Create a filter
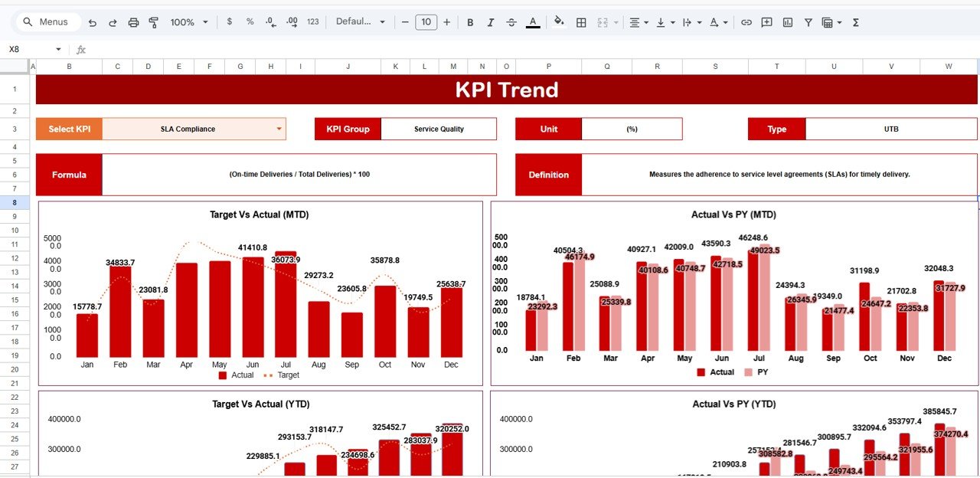This screenshot has height=478, width=980. (x=808, y=22)
